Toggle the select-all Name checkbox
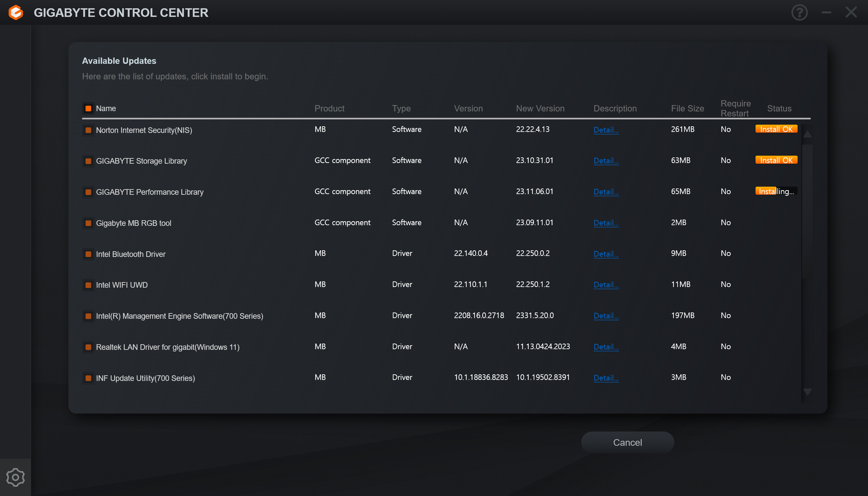 [88, 108]
